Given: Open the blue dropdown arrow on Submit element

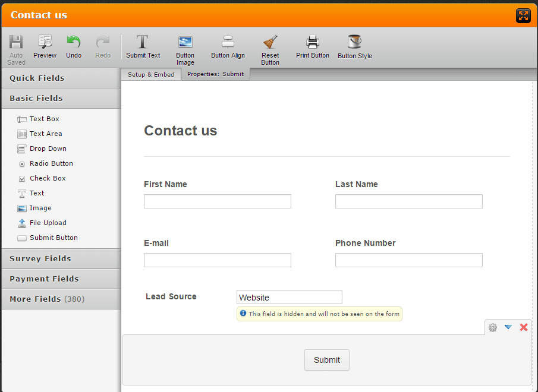Looking at the screenshot, I should pyautogui.click(x=508, y=327).
